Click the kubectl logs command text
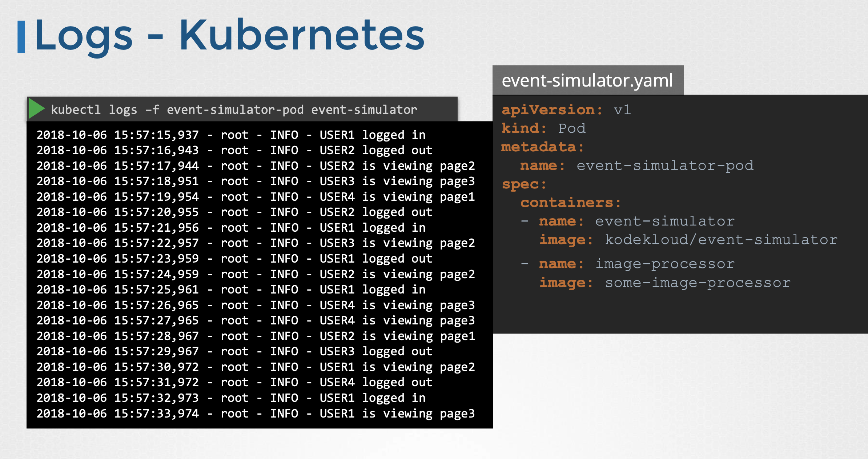This screenshot has height=459, width=868. coord(234,109)
